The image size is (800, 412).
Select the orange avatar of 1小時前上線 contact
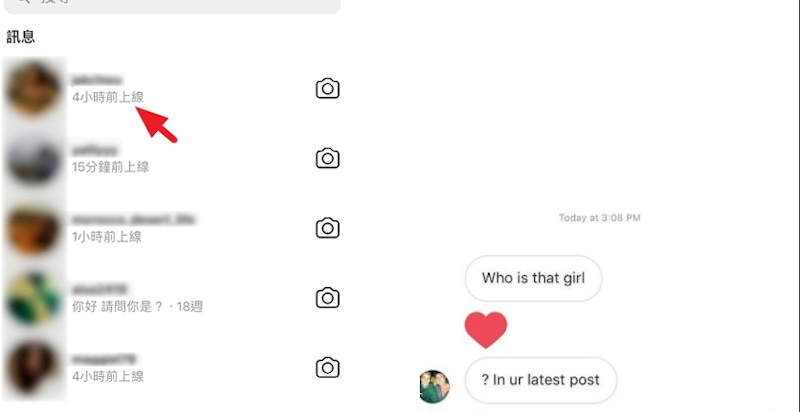[x=34, y=228]
